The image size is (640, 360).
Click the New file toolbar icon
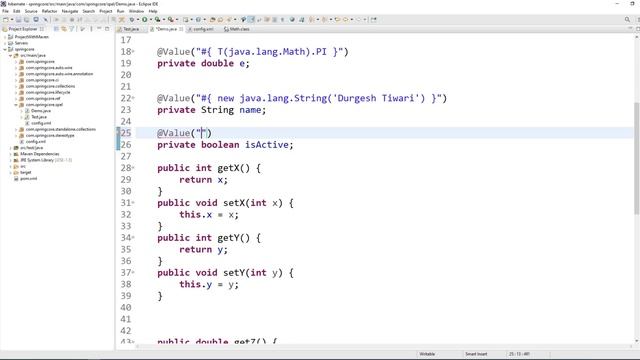point(6,19)
